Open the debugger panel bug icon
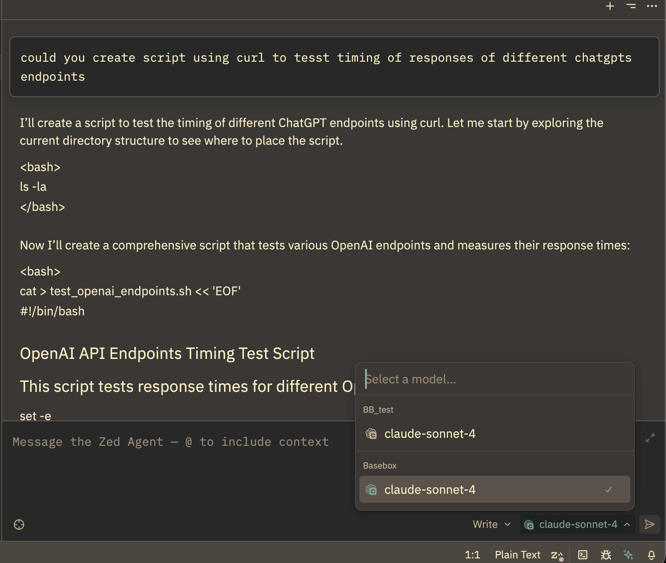Image resolution: width=666 pixels, height=563 pixels. [606, 555]
